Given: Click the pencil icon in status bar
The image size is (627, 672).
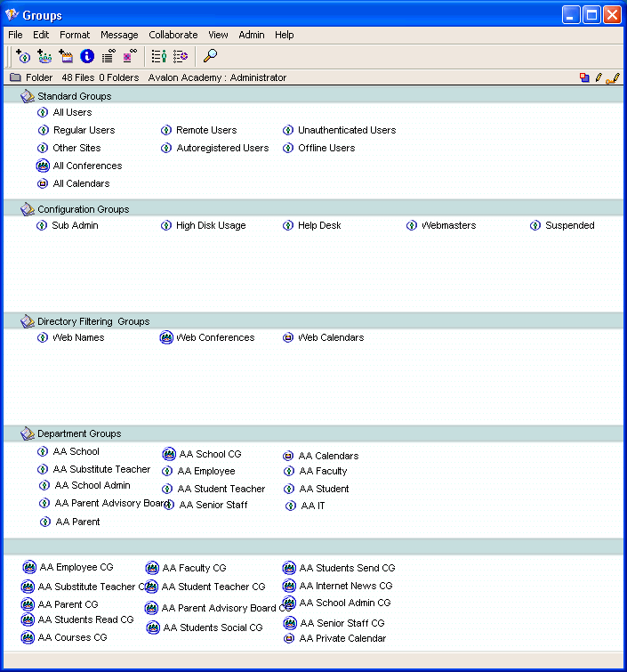Looking at the screenshot, I should click(599, 77).
